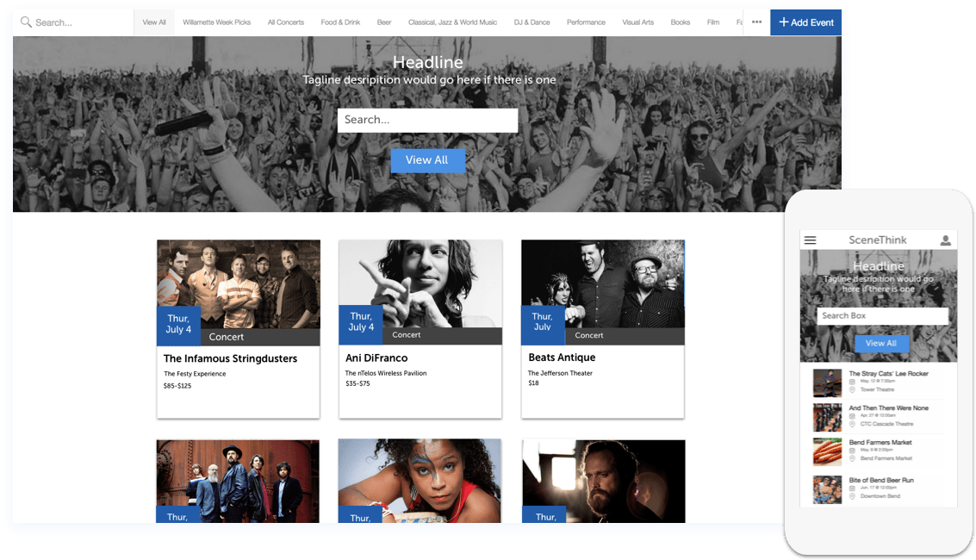Open the hamburger menu in mobile preview
Screen dimensions: 976x560
coord(810,240)
